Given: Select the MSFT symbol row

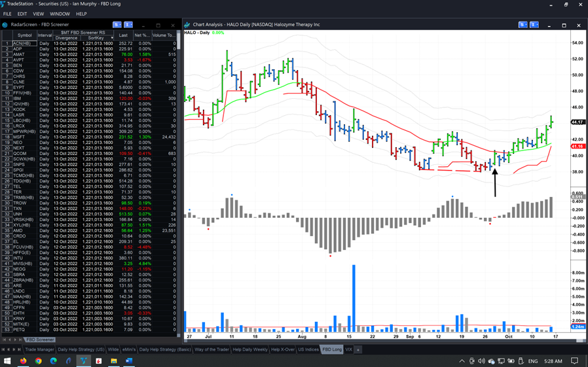Looking at the screenshot, I should (88, 137).
